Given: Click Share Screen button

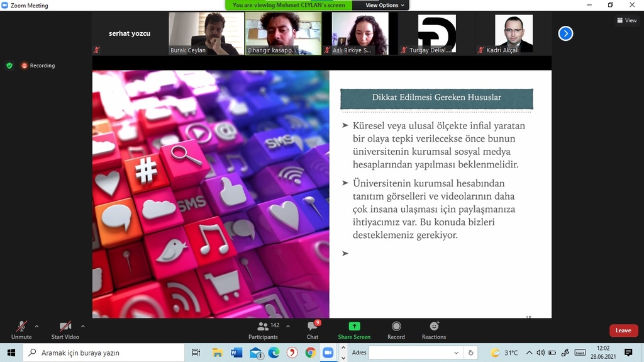Looking at the screenshot, I should click(354, 331).
